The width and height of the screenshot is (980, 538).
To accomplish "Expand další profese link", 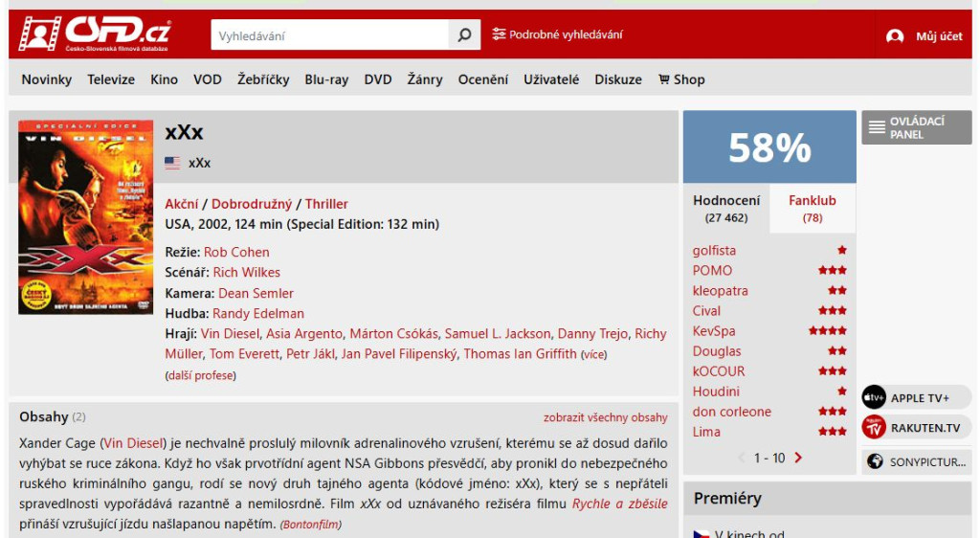I will 201,375.
